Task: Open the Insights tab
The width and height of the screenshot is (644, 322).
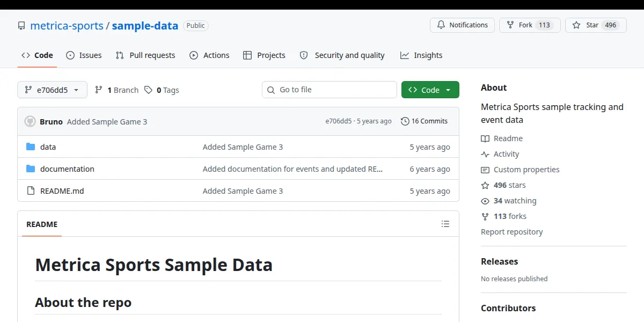Action: [421, 55]
